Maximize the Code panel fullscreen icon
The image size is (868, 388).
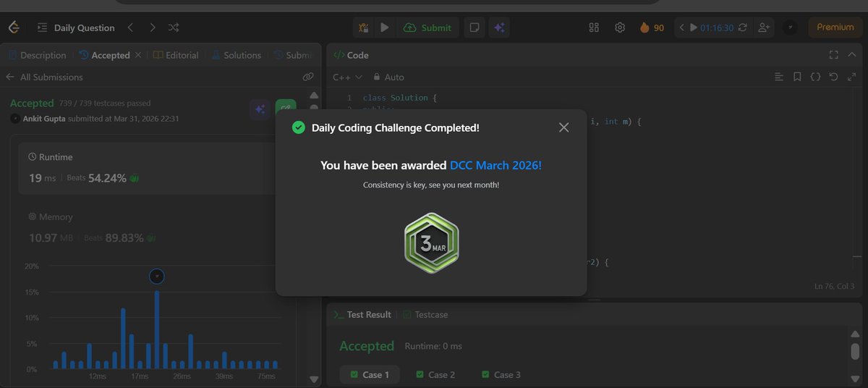833,55
